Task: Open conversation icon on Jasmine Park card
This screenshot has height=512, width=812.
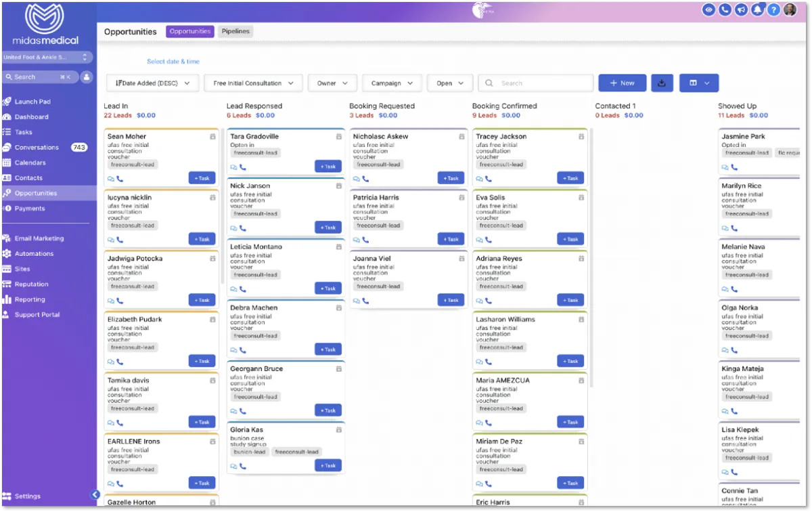Action: pyautogui.click(x=725, y=167)
